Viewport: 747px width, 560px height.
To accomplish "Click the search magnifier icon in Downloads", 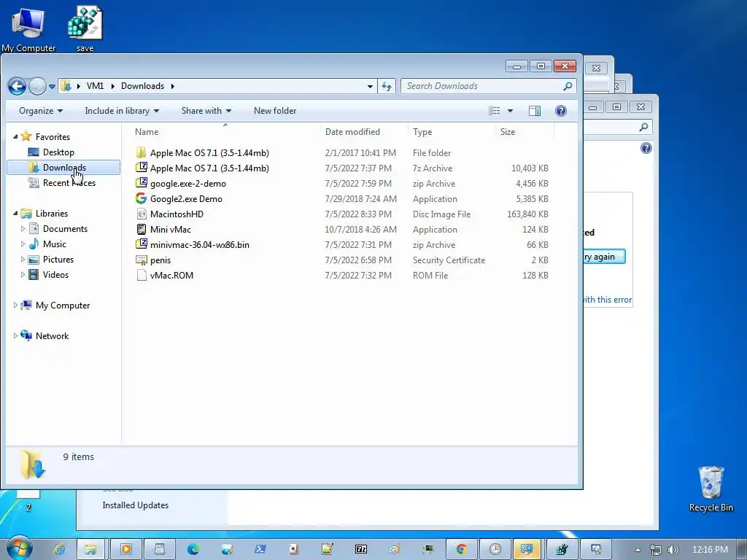I will (568, 86).
